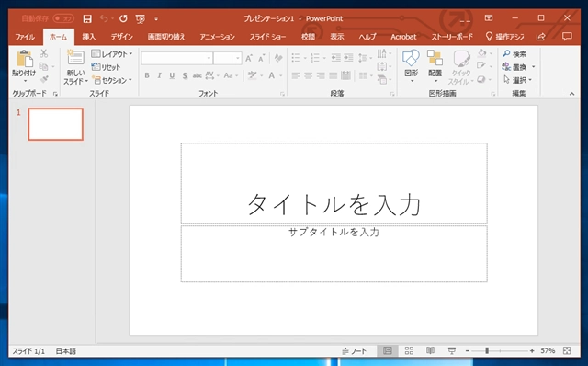
Task: Click Zoom In plus button
Action: click(x=532, y=350)
